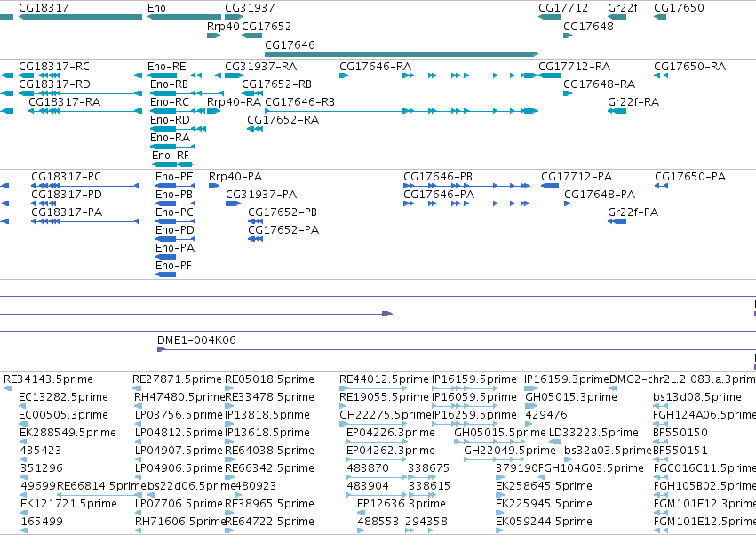Click transcript CG17652-RB
Screen dimensions: 756x535
[x=277, y=84]
